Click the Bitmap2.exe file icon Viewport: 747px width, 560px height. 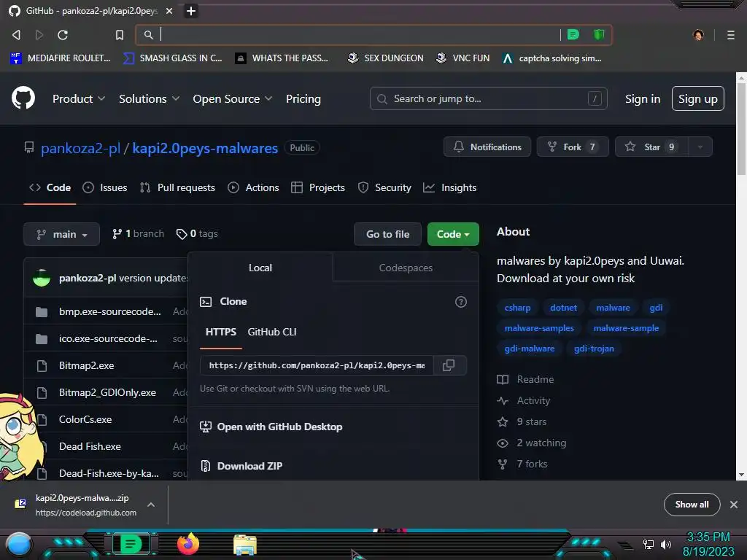(x=42, y=366)
